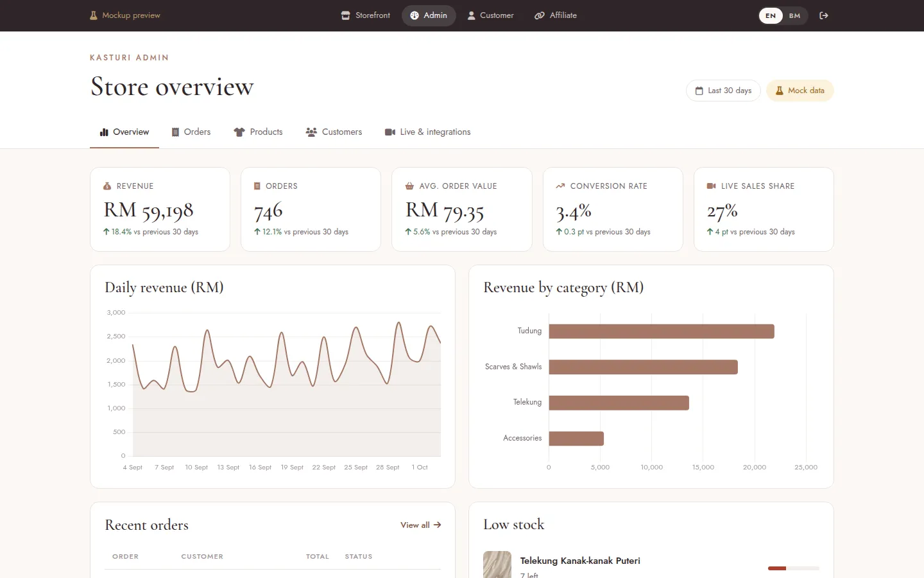Image resolution: width=924 pixels, height=578 pixels.
Task: Click the trend arrow icon on Conversion Rate card
Action: [x=560, y=186]
